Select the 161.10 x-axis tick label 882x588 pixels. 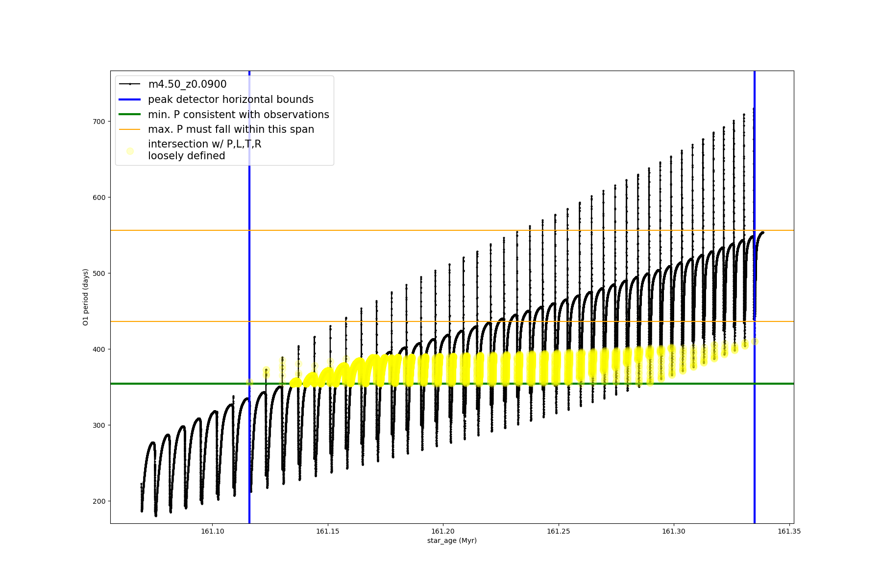click(212, 531)
